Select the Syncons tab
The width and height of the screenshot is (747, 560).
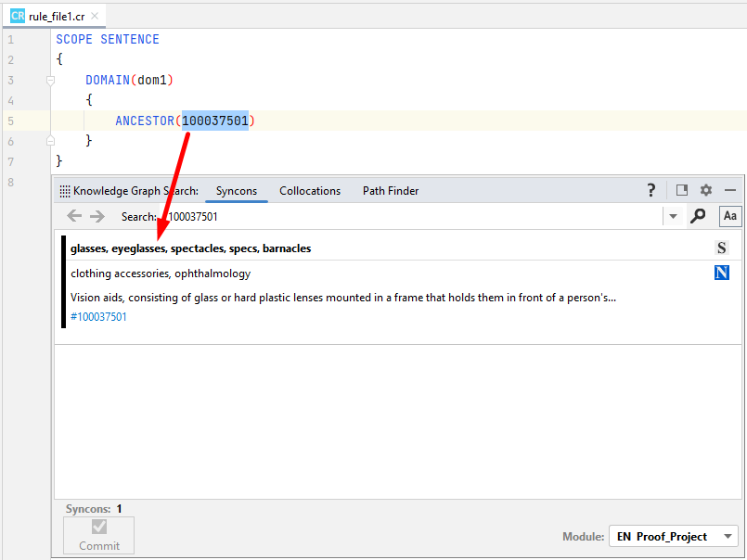(x=237, y=191)
